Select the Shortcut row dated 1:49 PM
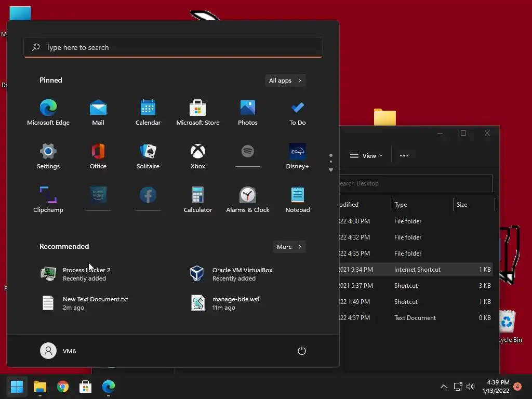532x399 pixels. [416, 302]
